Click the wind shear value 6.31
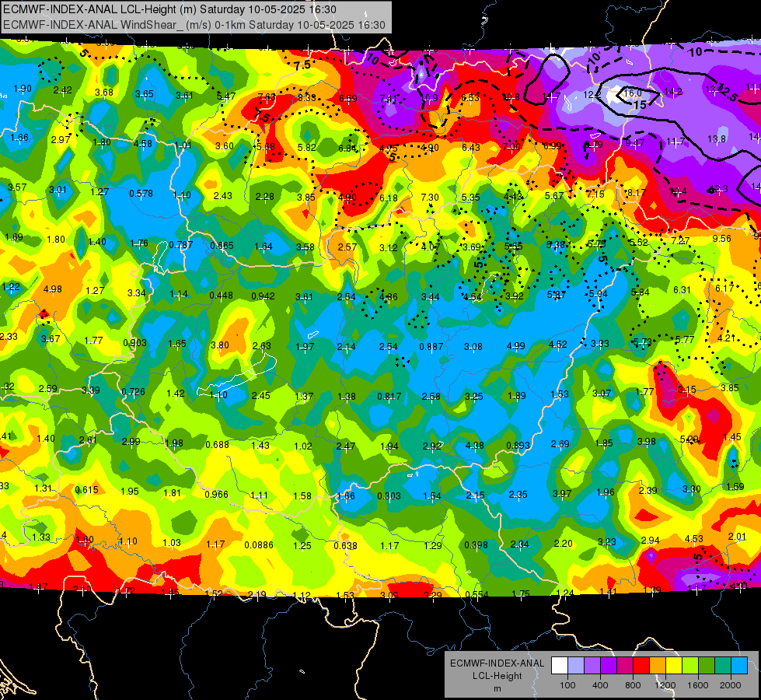This screenshot has height=700, width=761. tap(682, 289)
